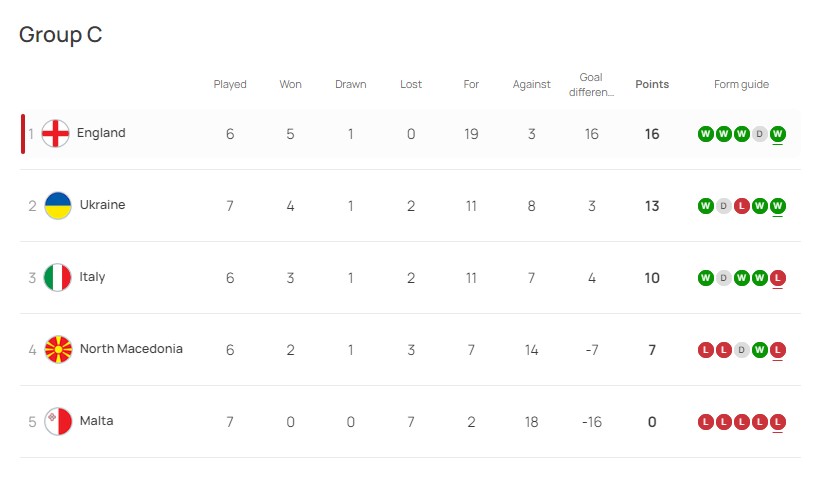Open the England team link

[101, 133]
